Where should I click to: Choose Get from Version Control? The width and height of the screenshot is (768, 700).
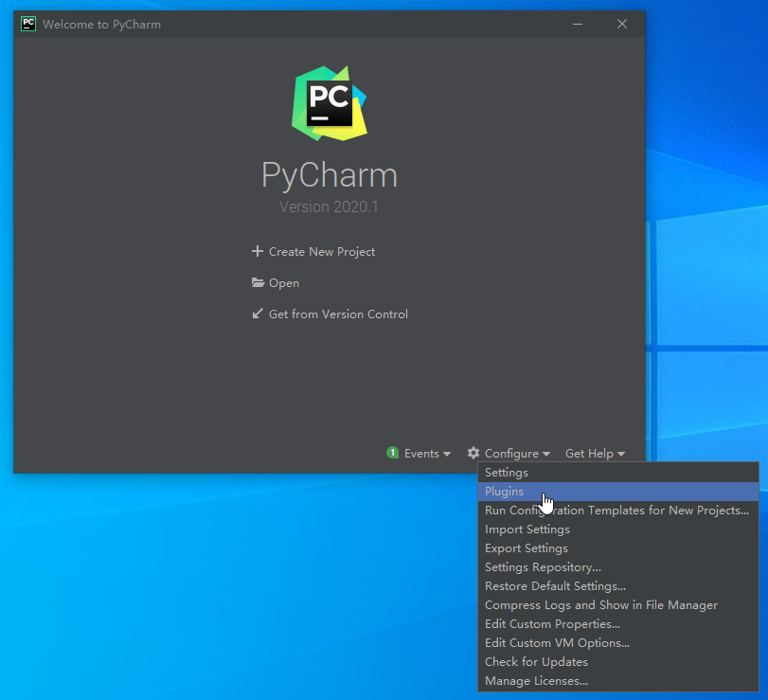point(330,314)
